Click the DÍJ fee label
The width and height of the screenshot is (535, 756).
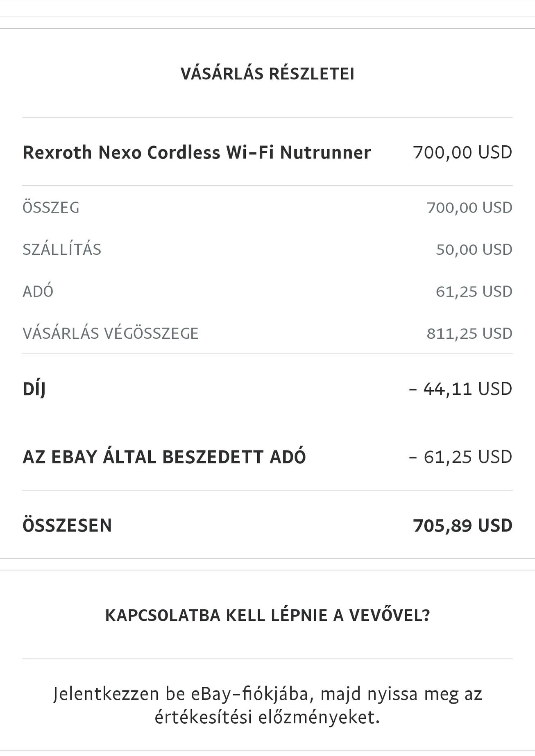(x=34, y=389)
